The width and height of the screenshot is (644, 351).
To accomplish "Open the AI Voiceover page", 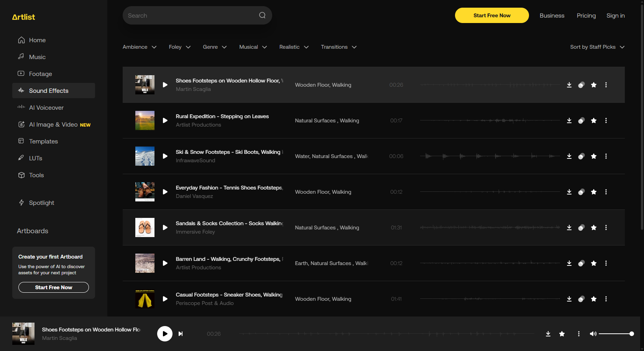I will click(46, 107).
